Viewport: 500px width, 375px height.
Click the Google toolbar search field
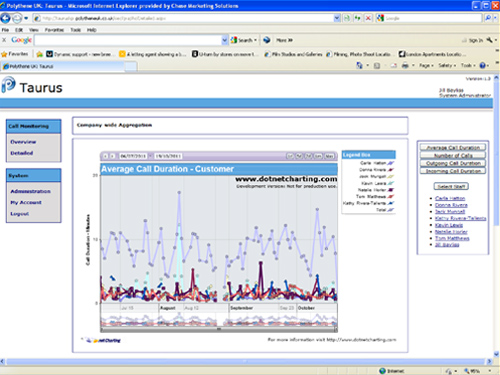[x=128, y=40]
